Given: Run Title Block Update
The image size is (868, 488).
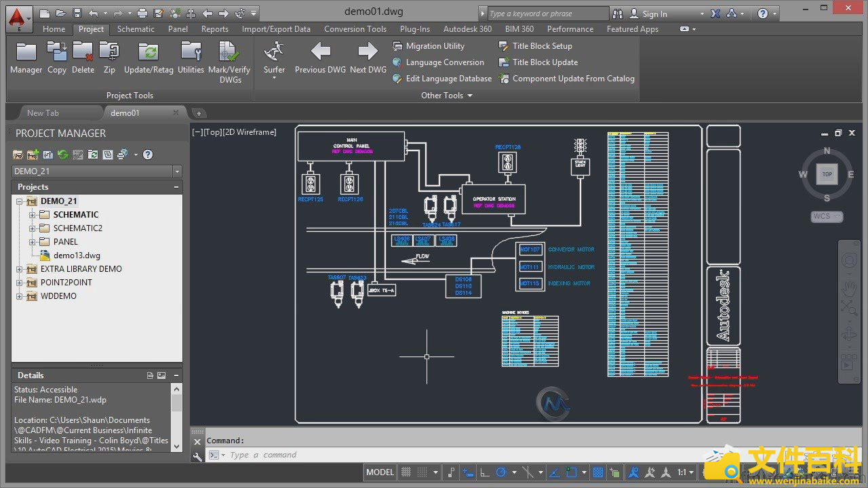Looking at the screenshot, I should 538,62.
